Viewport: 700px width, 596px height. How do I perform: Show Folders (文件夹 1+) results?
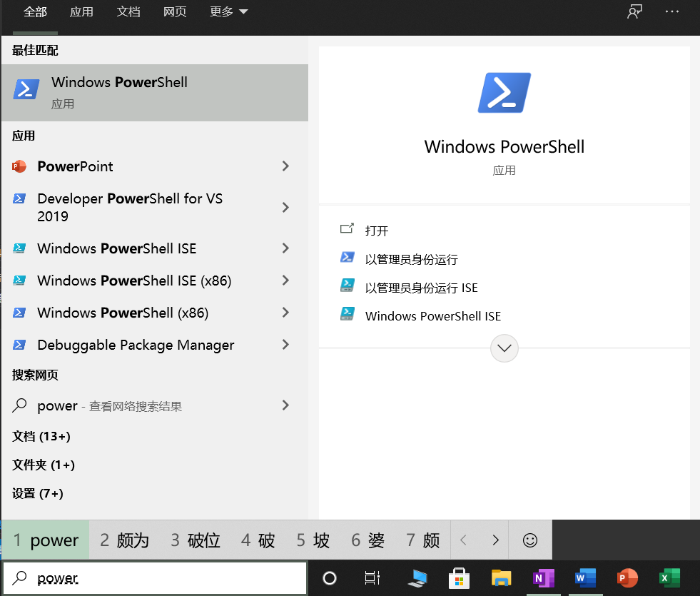(44, 465)
